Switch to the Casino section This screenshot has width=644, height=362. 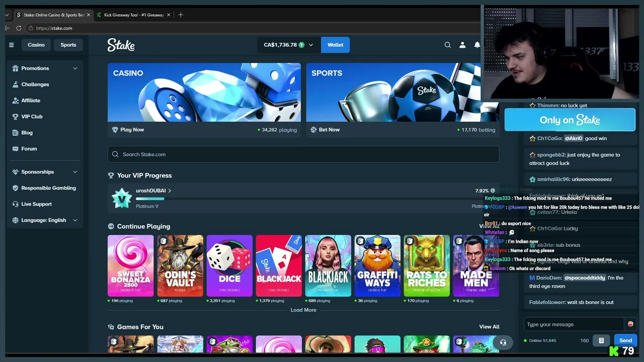click(x=36, y=45)
